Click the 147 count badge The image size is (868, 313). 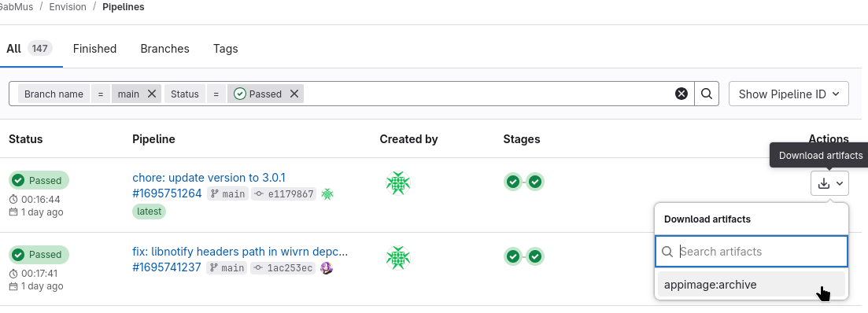pyautogui.click(x=40, y=49)
